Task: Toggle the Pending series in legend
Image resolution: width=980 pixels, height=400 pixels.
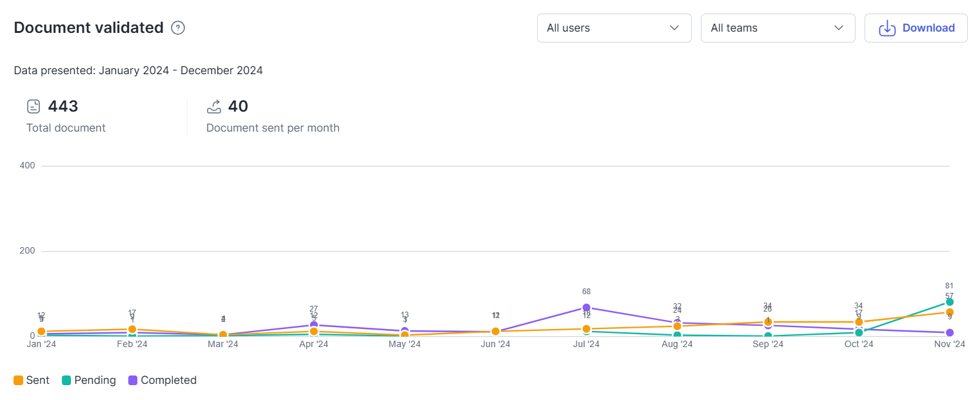Action: pos(95,380)
